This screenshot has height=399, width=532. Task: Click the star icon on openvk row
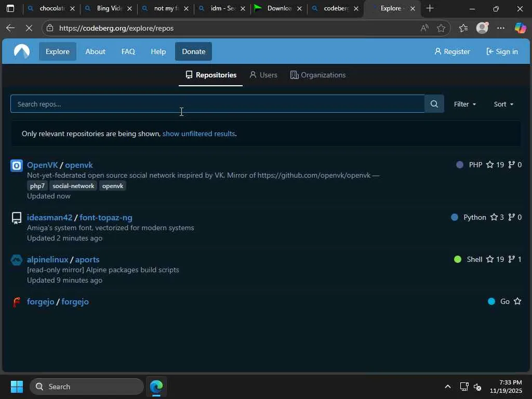coord(490,165)
